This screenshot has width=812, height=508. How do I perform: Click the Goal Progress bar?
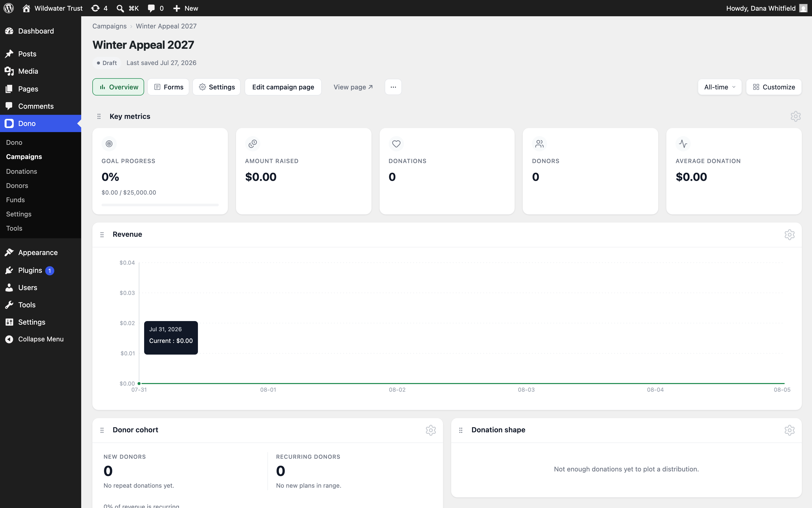click(x=160, y=205)
